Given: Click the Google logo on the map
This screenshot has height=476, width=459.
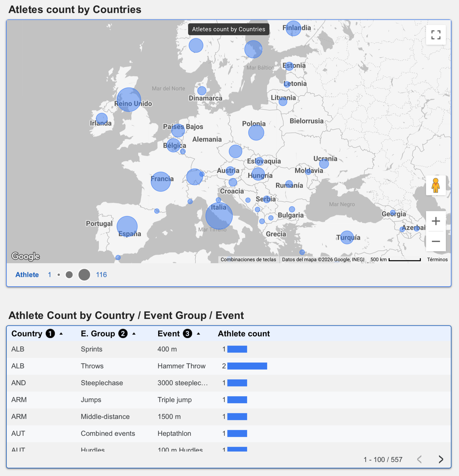Looking at the screenshot, I should click(26, 256).
